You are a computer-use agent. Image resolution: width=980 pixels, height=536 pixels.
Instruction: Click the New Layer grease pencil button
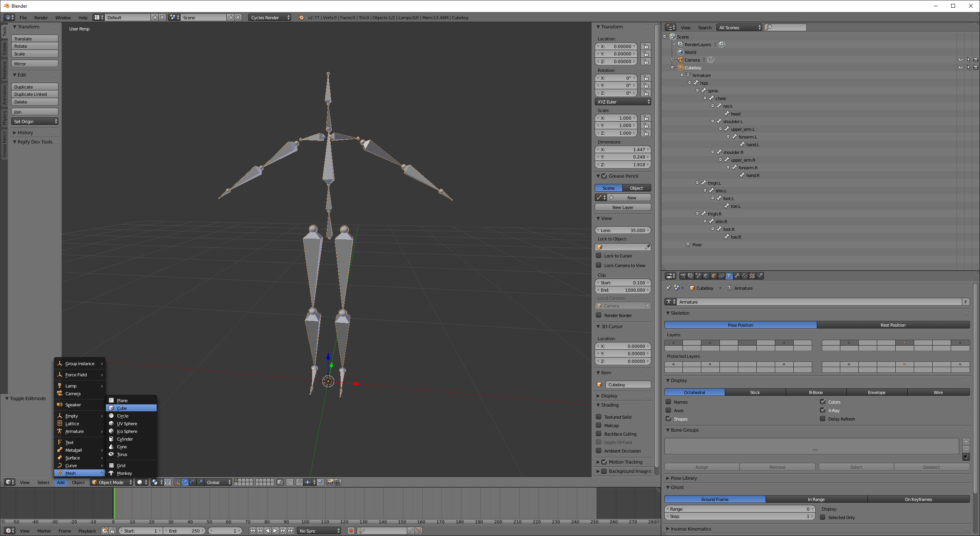tap(622, 207)
